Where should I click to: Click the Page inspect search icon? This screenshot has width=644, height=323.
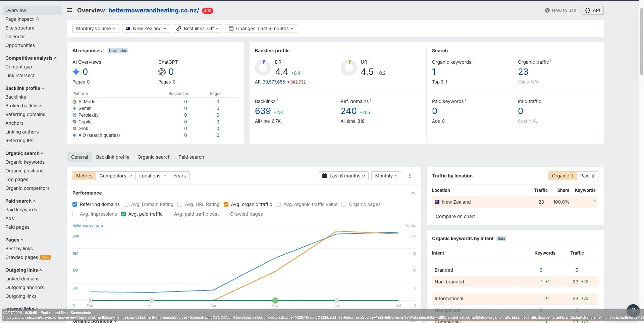pos(38,19)
